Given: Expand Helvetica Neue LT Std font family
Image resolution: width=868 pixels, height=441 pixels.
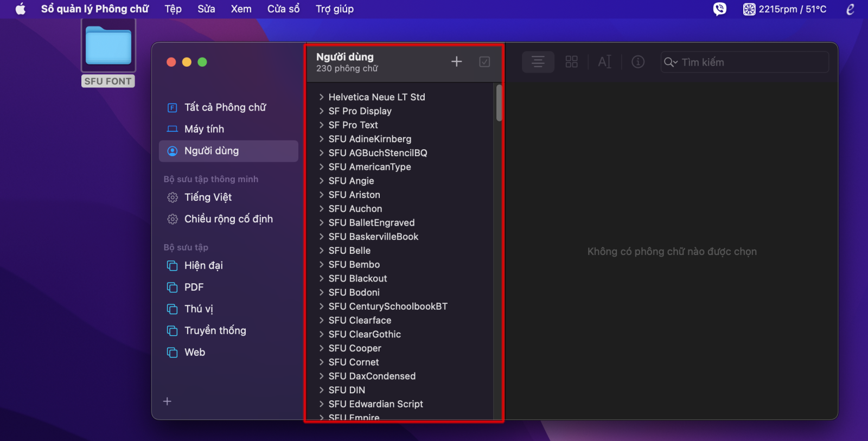Looking at the screenshot, I should tap(321, 97).
